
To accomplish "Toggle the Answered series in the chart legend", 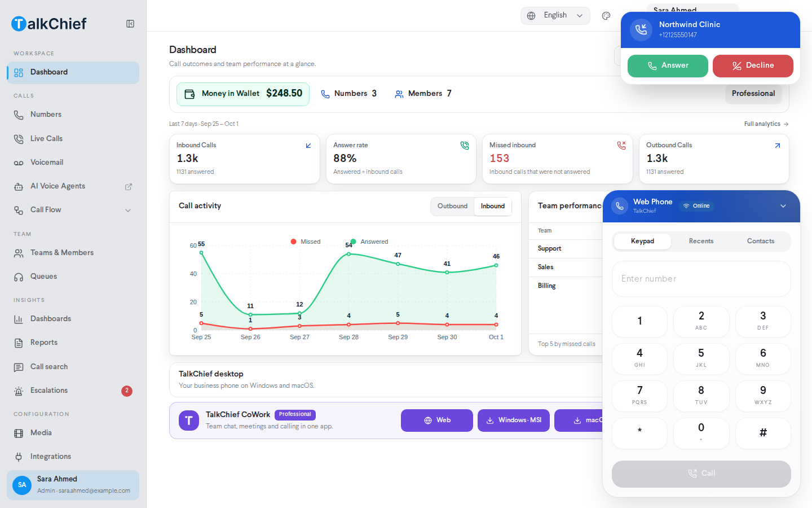I will (369, 242).
